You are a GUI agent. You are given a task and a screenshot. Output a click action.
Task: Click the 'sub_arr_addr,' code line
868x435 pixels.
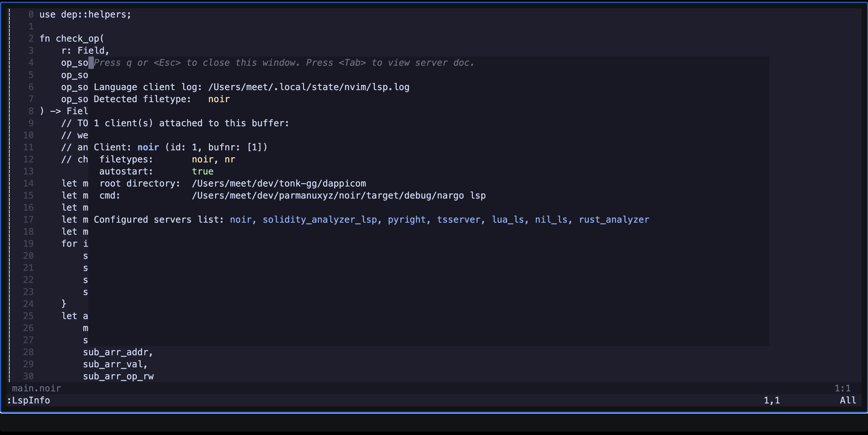coord(118,352)
